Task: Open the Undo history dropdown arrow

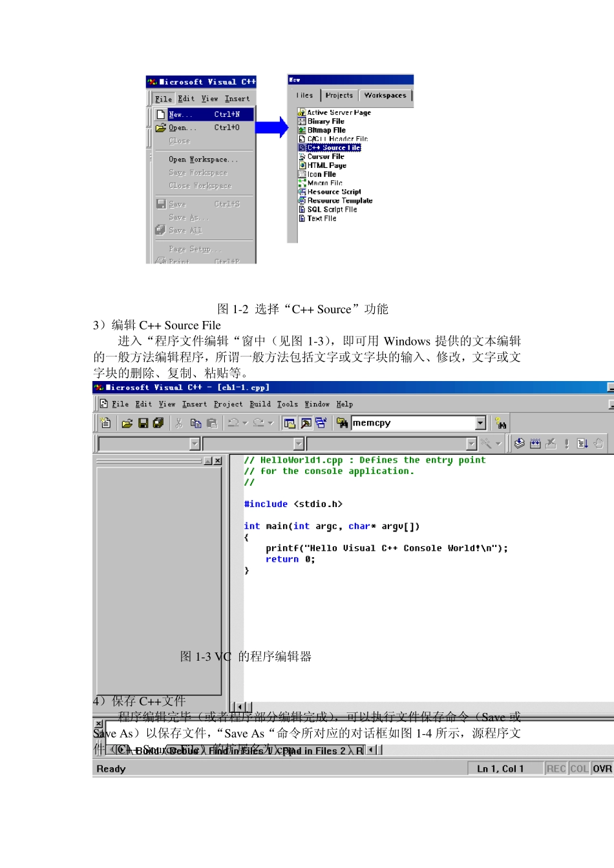Action: [x=245, y=423]
